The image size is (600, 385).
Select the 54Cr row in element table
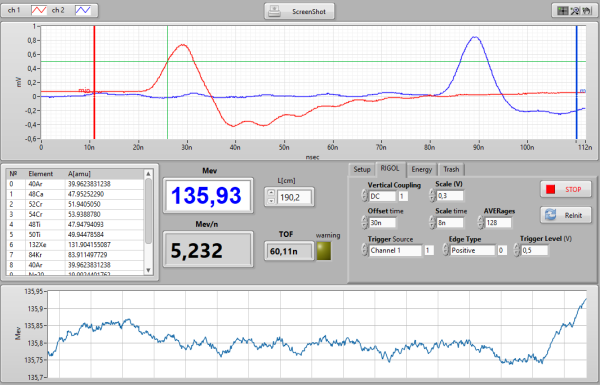coord(75,214)
